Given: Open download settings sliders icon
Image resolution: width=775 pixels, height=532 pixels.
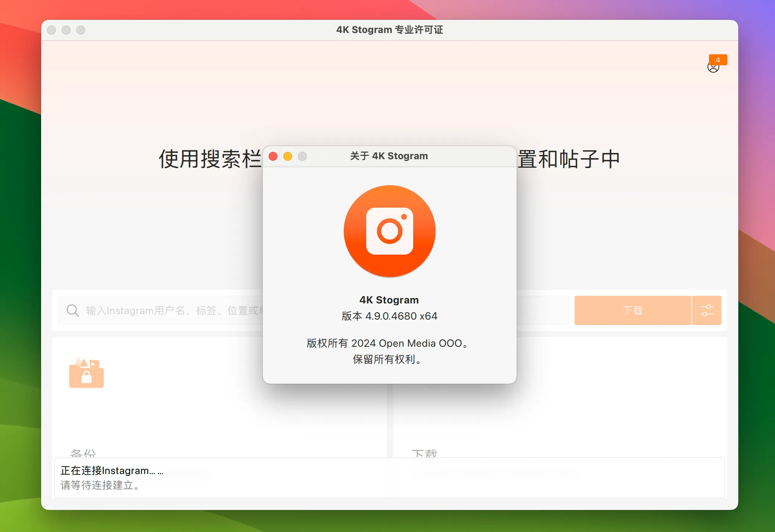Looking at the screenshot, I should [x=707, y=310].
